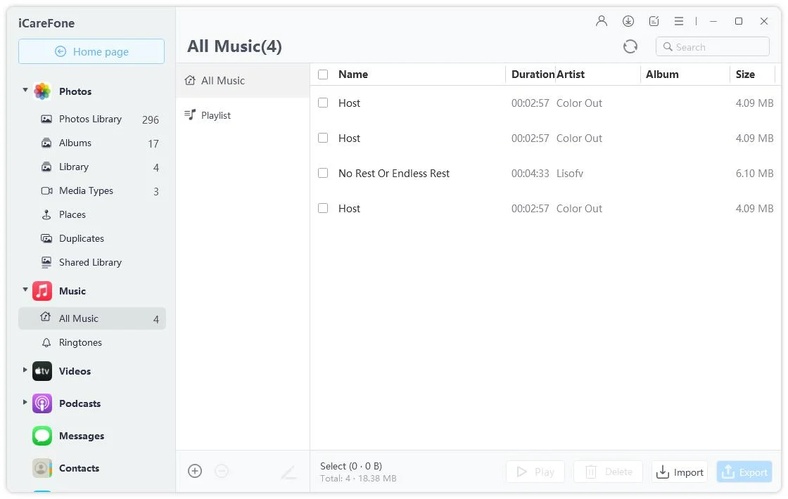Collapse the Photos section arrow
Image resolution: width=788 pixels, height=499 pixels.
[x=25, y=90]
